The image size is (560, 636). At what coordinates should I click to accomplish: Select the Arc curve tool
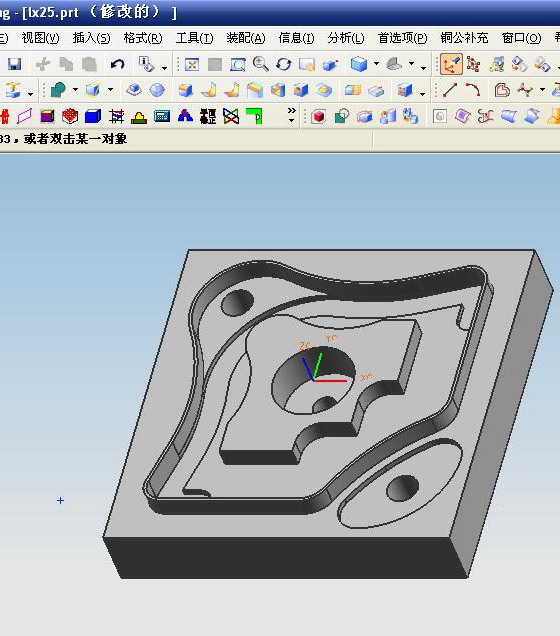point(473,90)
